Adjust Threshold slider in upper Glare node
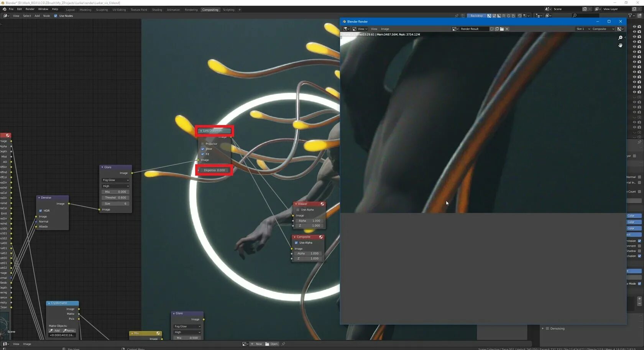Screen dimensions: 644x350 pyautogui.click(x=115, y=198)
